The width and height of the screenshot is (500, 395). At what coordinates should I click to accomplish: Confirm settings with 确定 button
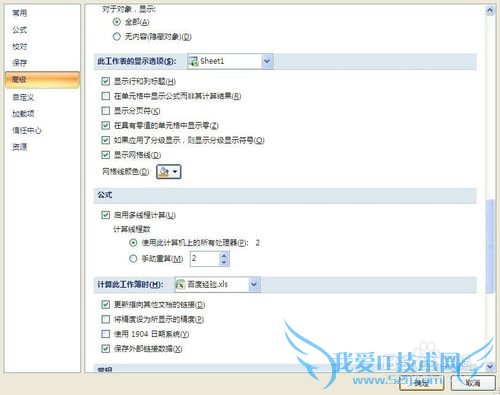coord(422,383)
